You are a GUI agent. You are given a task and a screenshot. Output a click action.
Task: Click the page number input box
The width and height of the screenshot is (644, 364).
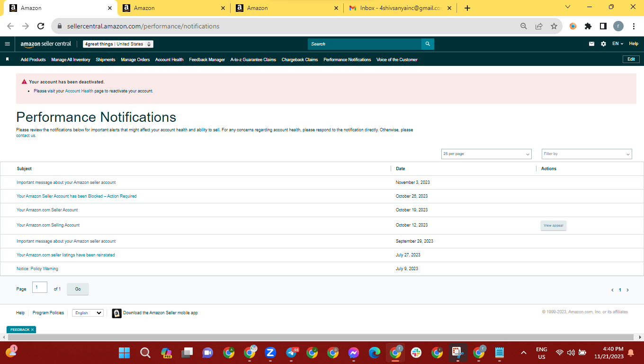[x=40, y=287]
